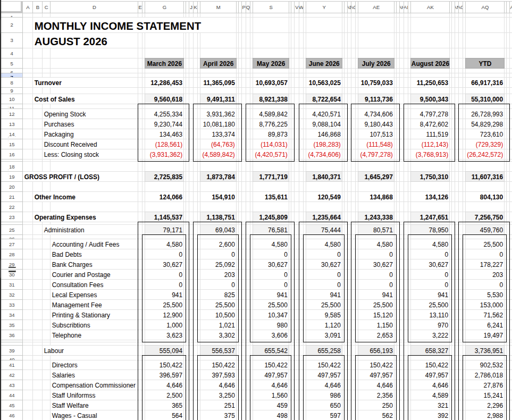This screenshot has width=512, height=420.
Task: Select row header 8
Action: [12, 83]
